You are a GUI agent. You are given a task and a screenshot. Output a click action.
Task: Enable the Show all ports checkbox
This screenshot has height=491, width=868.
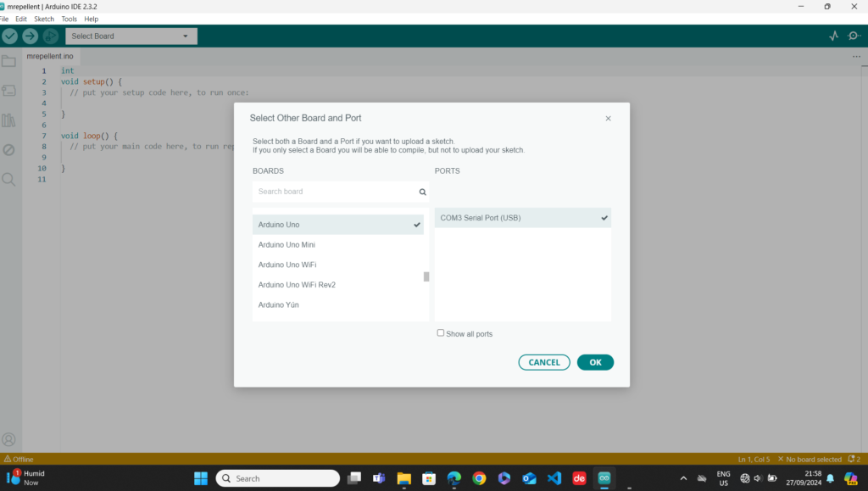[441, 333]
